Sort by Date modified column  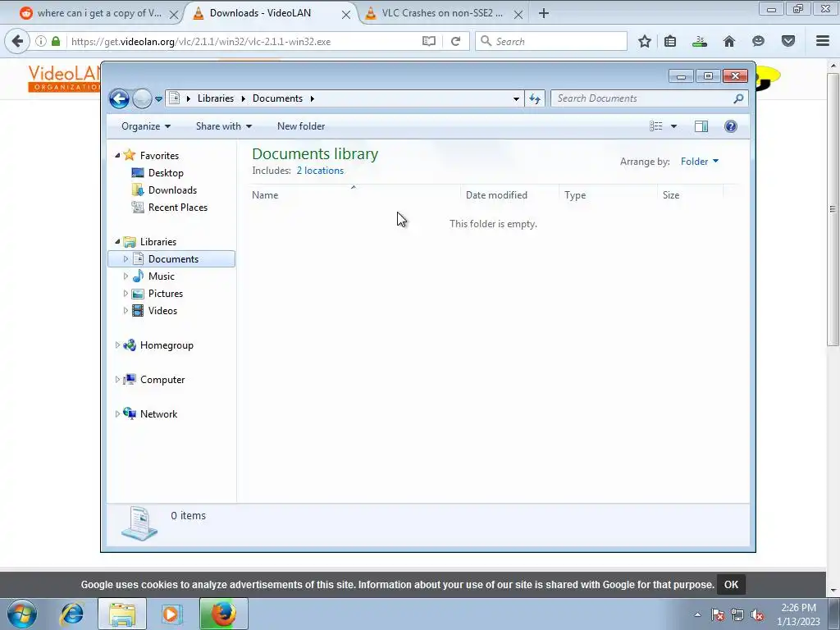point(510,195)
